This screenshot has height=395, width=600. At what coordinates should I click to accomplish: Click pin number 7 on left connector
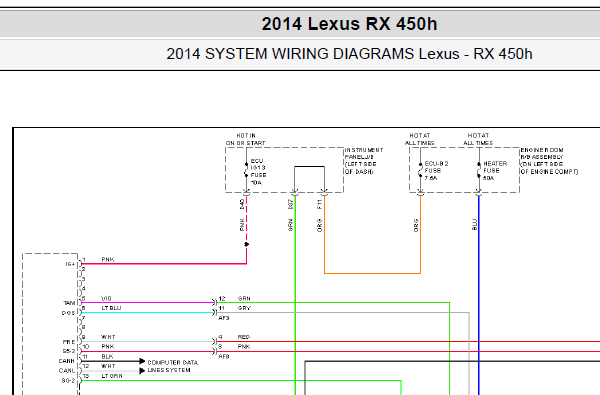84,318
